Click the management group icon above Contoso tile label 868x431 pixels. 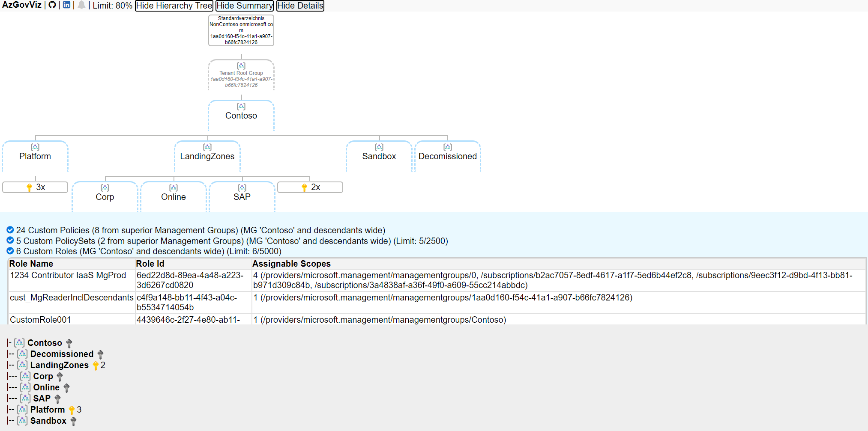pyautogui.click(x=241, y=107)
